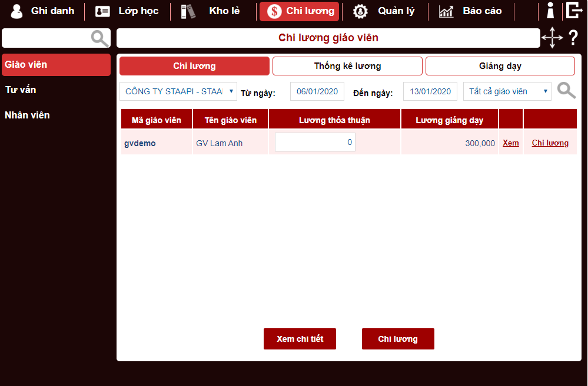Viewport: 588px width, 386px height.
Task: Expand the Tất cả giáo viên dropdown
Action: 507,91
